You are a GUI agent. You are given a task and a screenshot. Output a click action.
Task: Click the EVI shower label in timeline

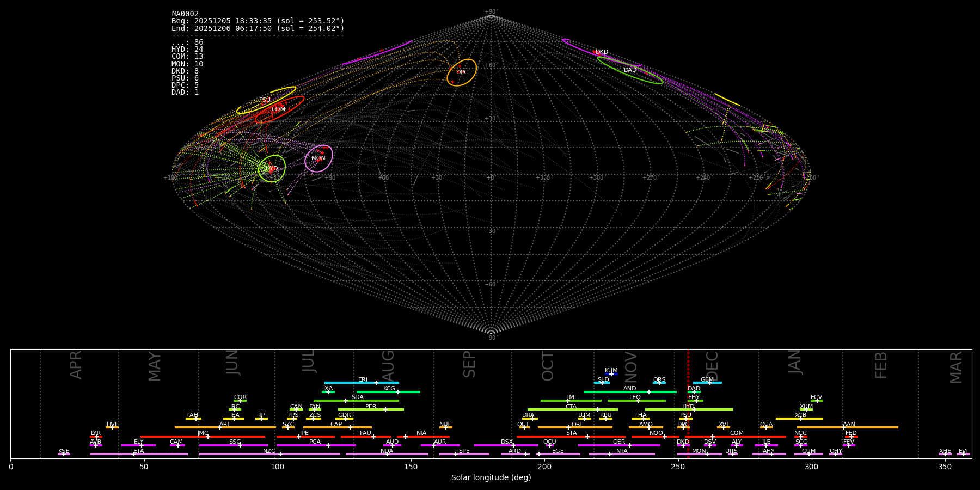[x=963, y=451]
